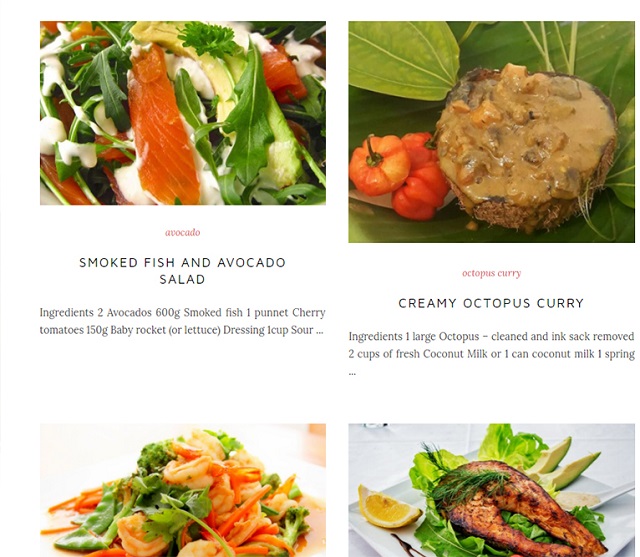The height and width of the screenshot is (557, 640).
Task: Click the ellipsis after 'Dressing 1cup Sour'
Action: pyautogui.click(x=320, y=332)
